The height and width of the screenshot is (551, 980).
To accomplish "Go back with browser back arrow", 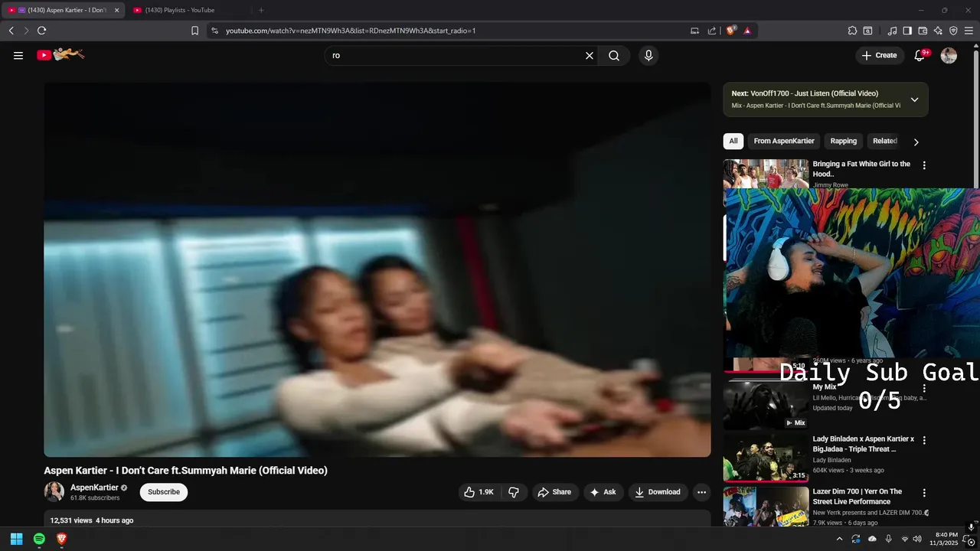I will (x=11, y=31).
